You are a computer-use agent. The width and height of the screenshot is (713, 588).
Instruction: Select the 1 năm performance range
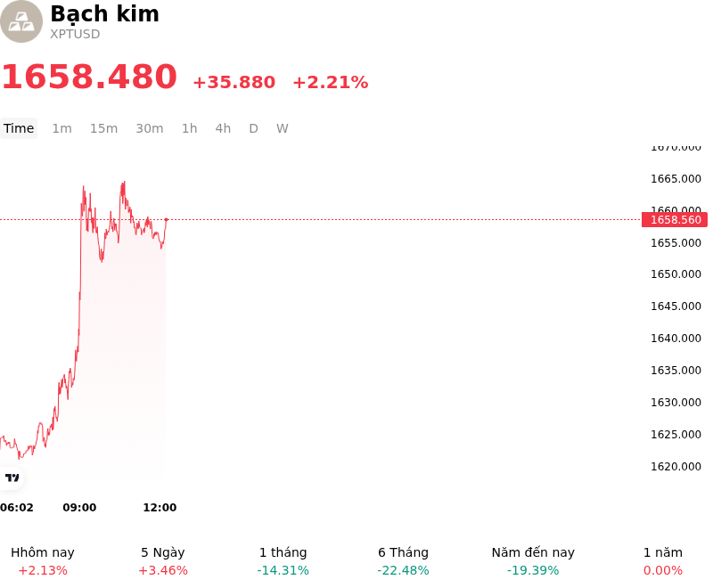(x=663, y=561)
